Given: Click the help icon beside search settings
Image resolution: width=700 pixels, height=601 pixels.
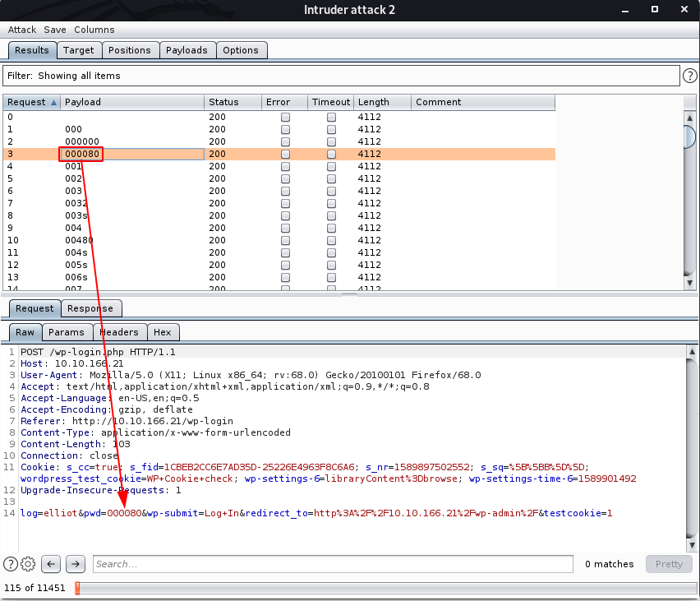Looking at the screenshot, I should point(10,564).
